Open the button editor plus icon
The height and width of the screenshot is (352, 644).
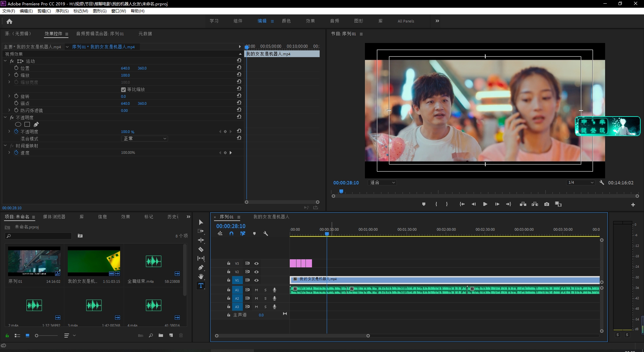[633, 205]
